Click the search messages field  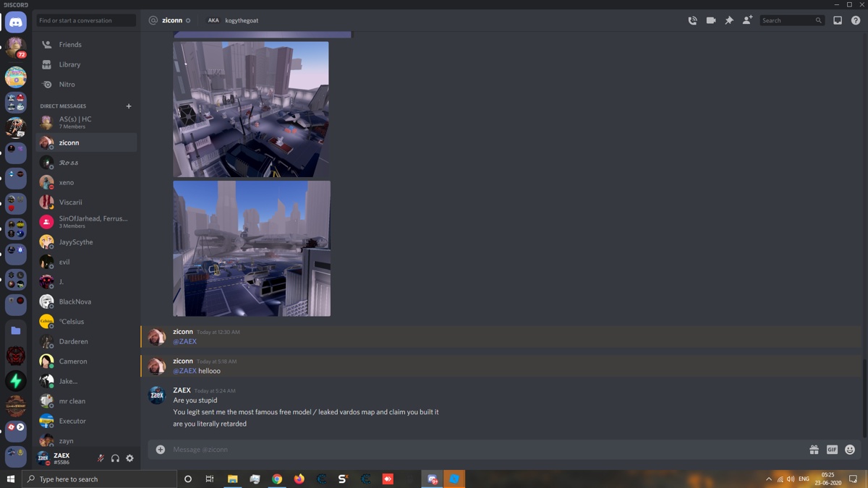[x=792, y=20]
